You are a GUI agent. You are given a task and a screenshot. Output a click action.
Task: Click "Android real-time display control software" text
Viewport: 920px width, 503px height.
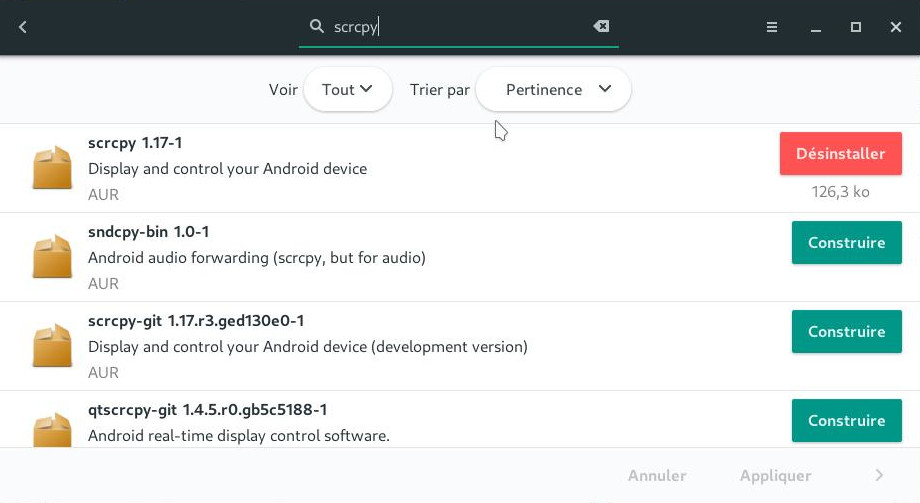tap(239, 436)
